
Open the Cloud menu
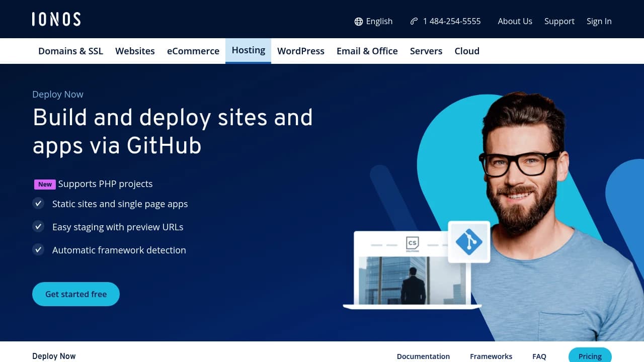[467, 51]
